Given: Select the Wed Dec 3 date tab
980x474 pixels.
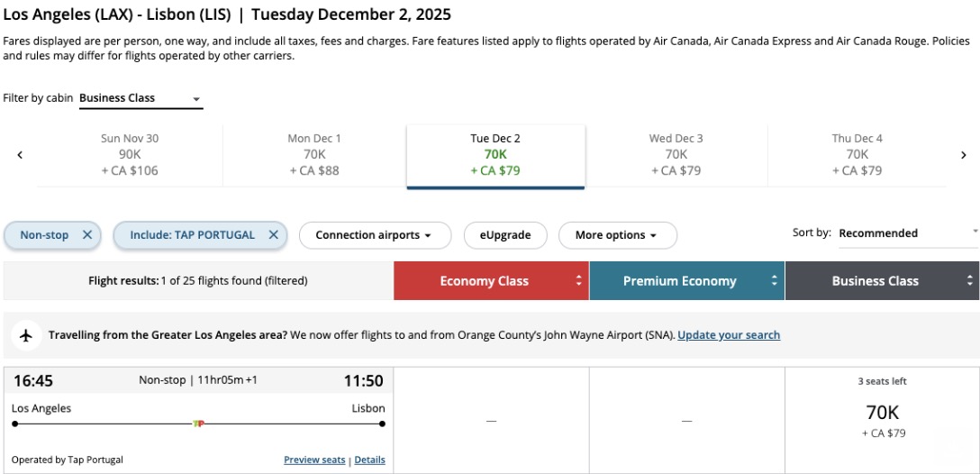Looking at the screenshot, I should [676, 154].
